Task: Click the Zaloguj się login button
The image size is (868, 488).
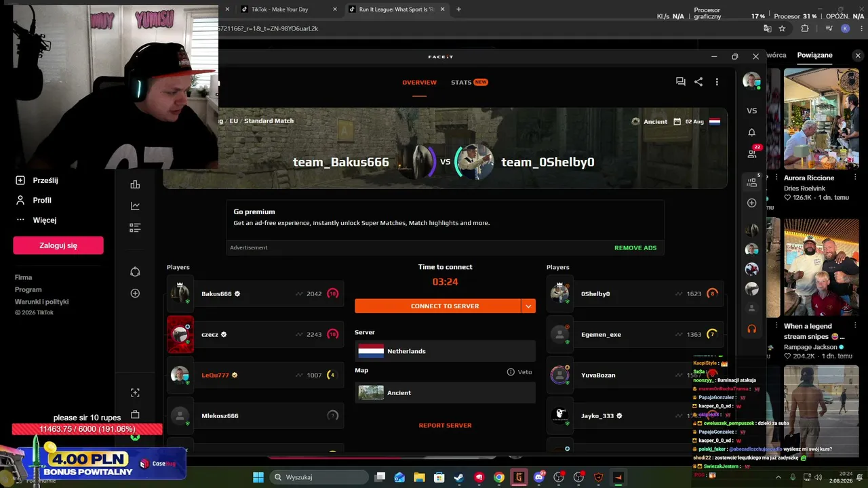Action: click(x=58, y=245)
